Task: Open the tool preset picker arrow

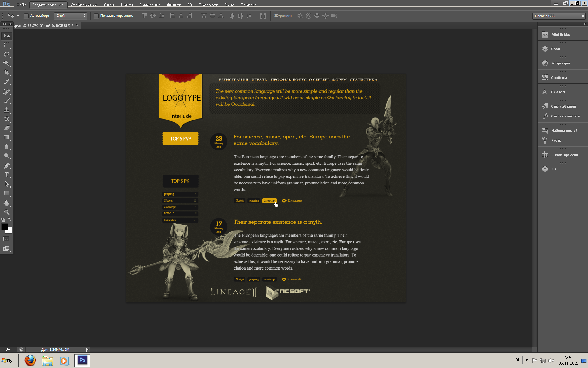Action: (18, 16)
